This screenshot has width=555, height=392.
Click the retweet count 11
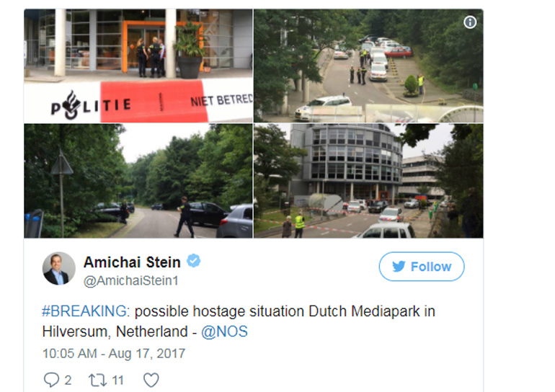point(117,380)
